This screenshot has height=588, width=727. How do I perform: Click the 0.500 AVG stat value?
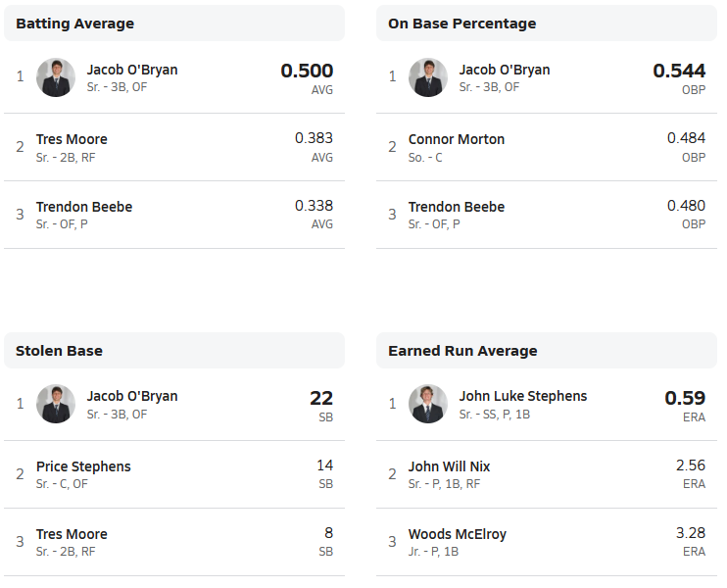307,72
